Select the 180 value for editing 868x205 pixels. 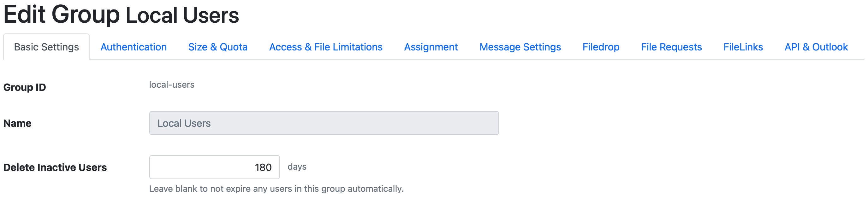[x=264, y=167]
